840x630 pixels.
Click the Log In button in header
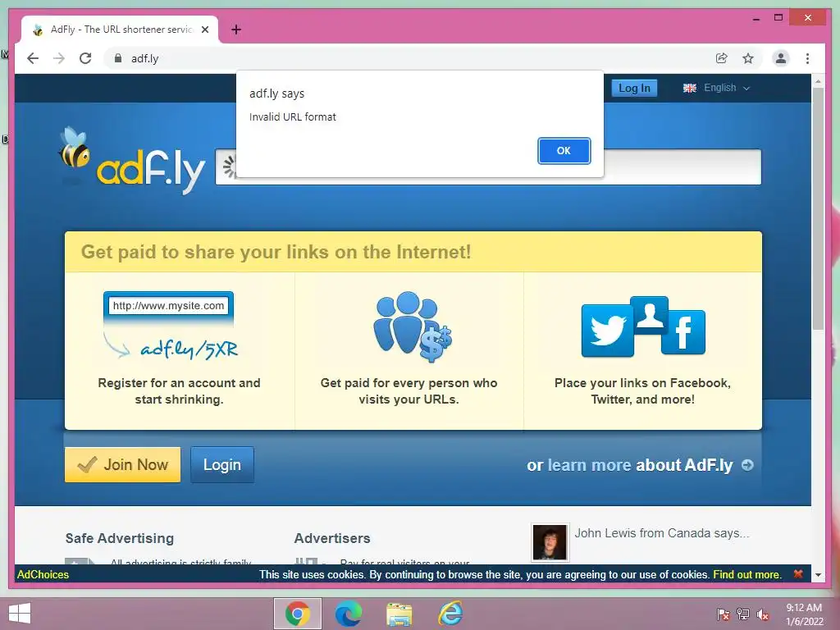click(634, 88)
